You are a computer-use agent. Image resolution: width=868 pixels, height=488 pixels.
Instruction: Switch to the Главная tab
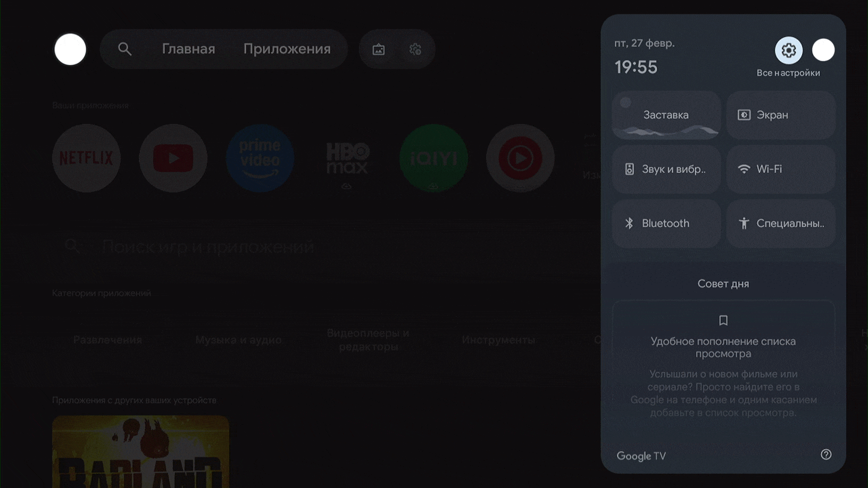(x=188, y=49)
